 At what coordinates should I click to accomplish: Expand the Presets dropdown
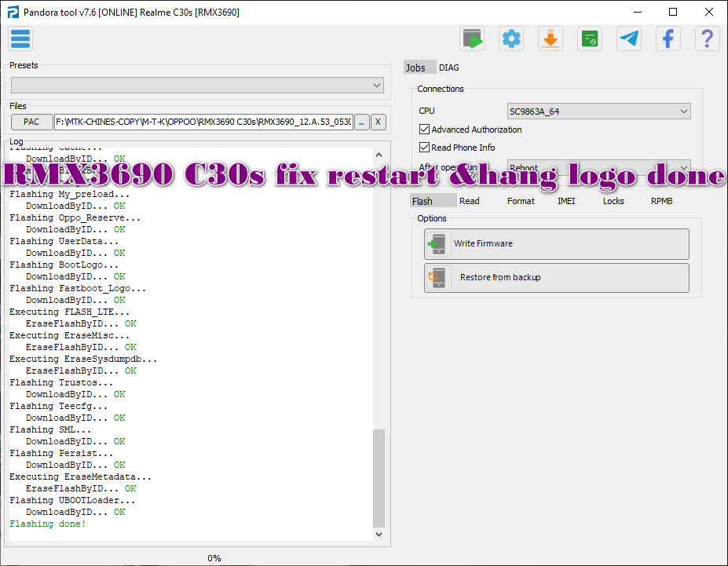pos(197,86)
